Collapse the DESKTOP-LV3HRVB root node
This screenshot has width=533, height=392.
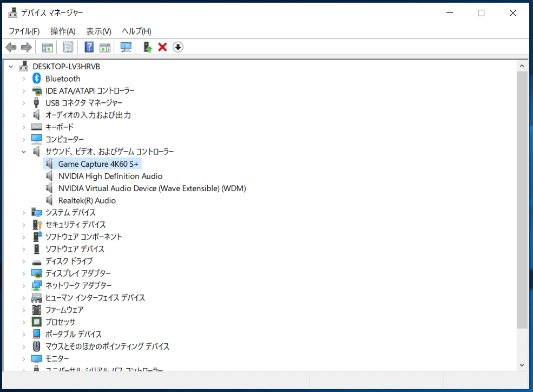[11, 67]
